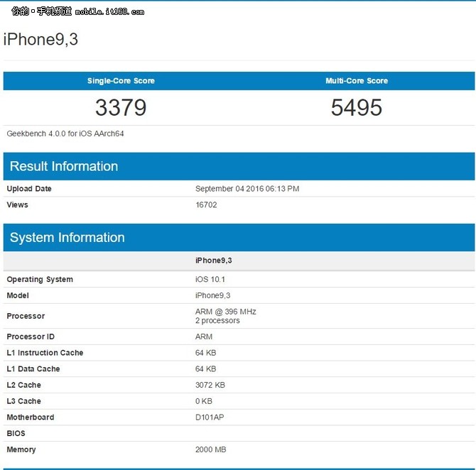Select the Model value iPhone9,3

tap(213, 295)
